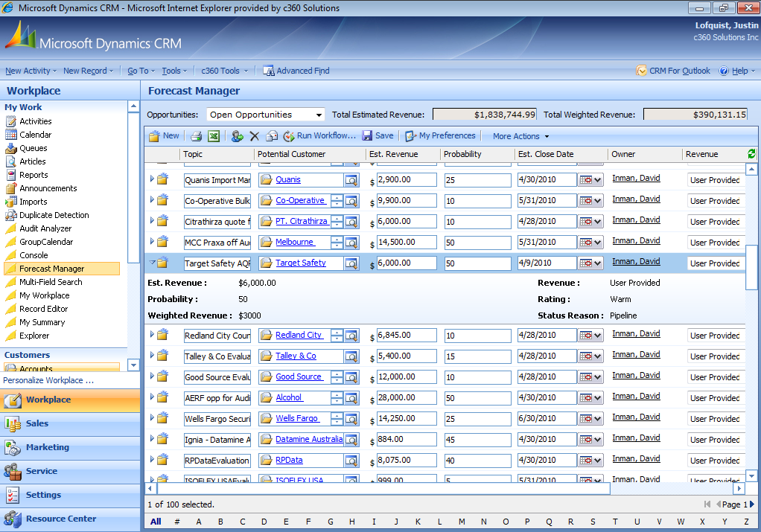761x532 pixels.
Task: Click New in the grid toolbar
Action: coord(164,136)
